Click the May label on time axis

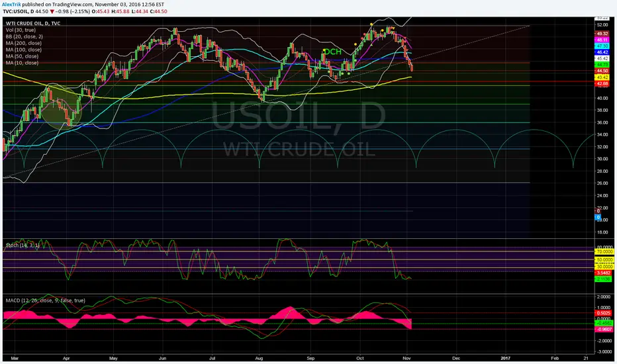[113, 358]
